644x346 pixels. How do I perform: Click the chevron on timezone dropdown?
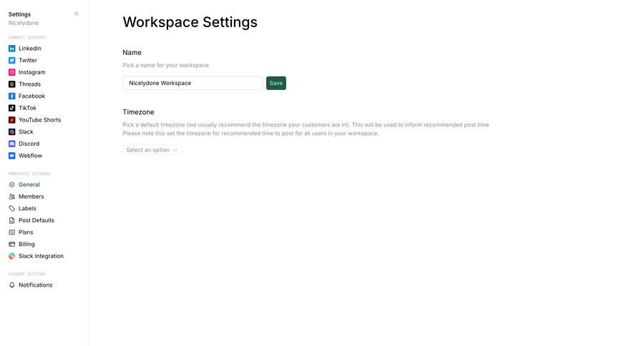pos(175,150)
